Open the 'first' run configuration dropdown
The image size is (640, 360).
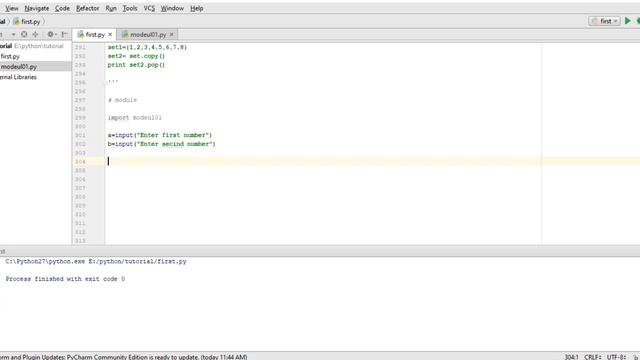click(604, 21)
